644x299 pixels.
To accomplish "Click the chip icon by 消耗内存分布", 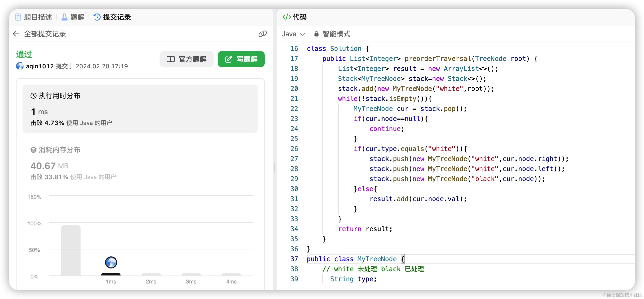I will point(34,150).
